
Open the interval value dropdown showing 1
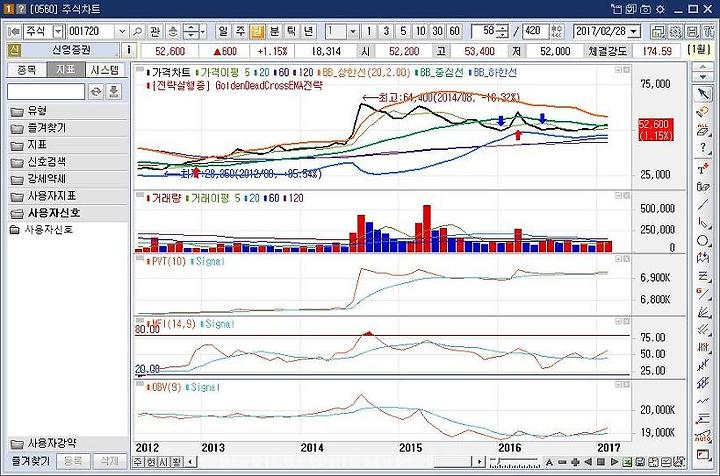pyautogui.click(x=352, y=32)
